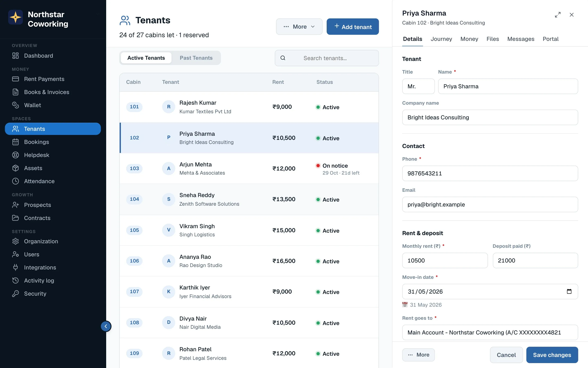Open the Move-in date calendar picker
588x368 pixels.
tap(569, 291)
